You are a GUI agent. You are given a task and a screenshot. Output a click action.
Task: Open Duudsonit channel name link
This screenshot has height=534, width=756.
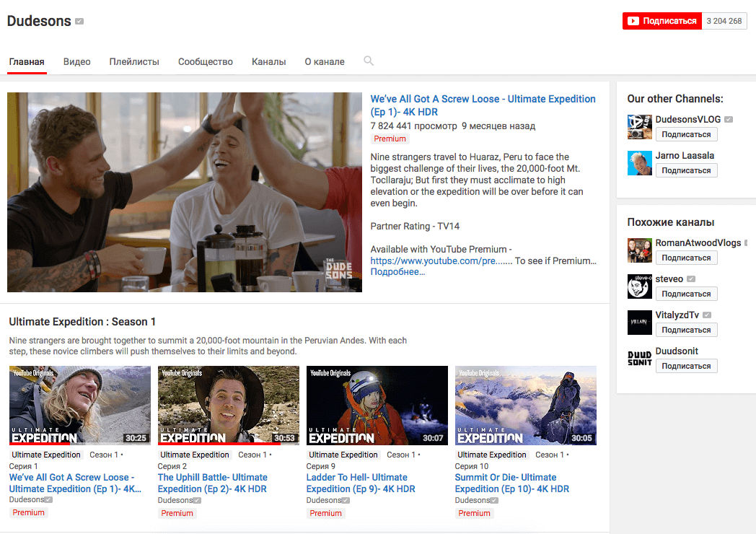click(677, 351)
